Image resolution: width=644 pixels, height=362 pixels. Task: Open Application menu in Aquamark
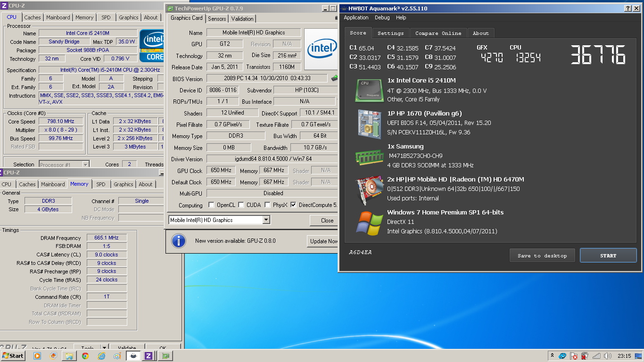click(356, 17)
